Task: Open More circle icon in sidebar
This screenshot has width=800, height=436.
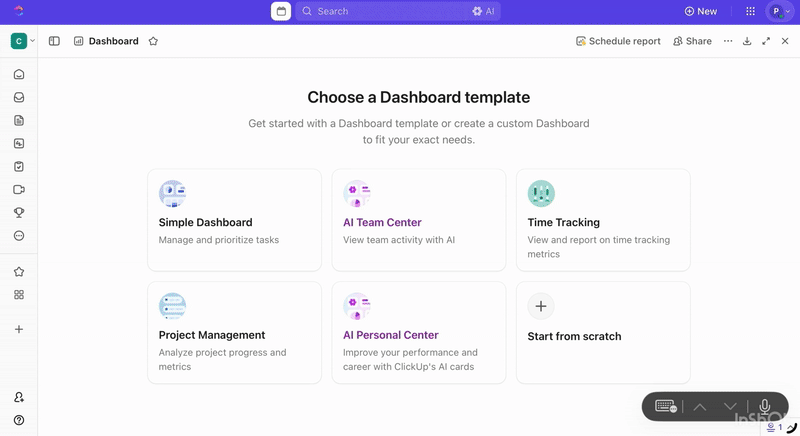Action: (x=19, y=236)
